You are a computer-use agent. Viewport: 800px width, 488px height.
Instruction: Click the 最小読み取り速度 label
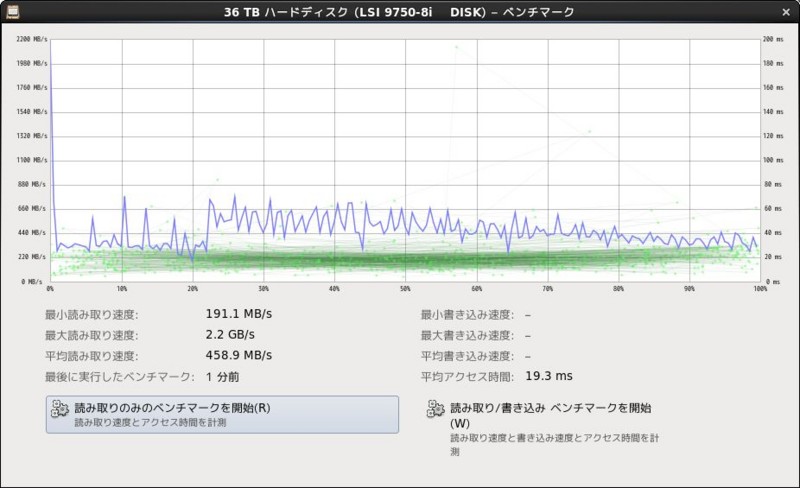pos(91,314)
